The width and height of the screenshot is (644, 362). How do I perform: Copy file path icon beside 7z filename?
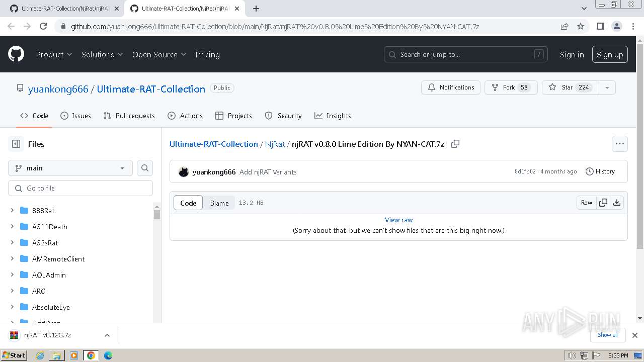pyautogui.click(x=455, y=144)
